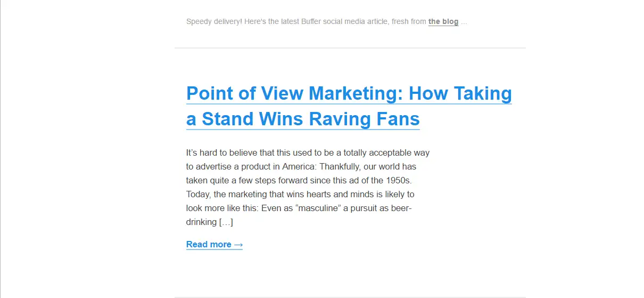Image resolution: width=644 pixels, height=298 pixels.
Task: Click the trailing dots after "the blog"
Action: click(464, 22)
